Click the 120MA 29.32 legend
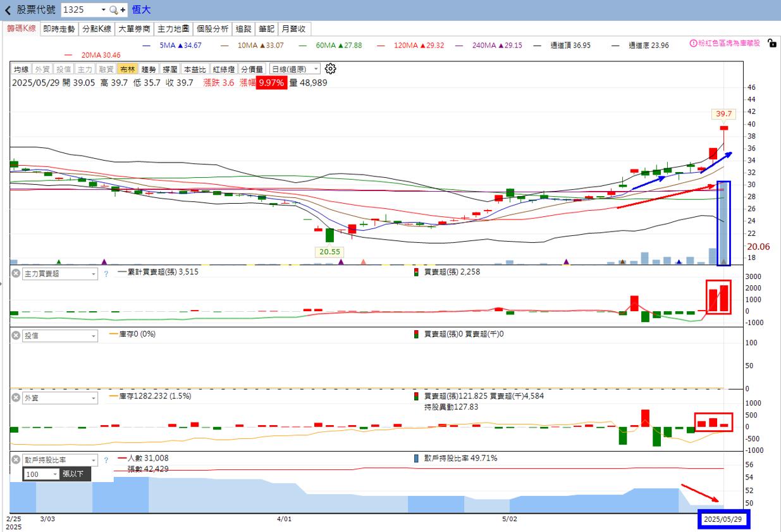 click(410, 46)
